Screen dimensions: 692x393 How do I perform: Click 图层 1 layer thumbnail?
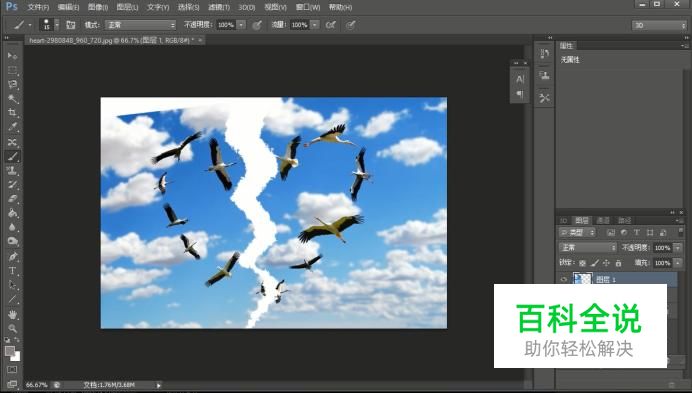[583, 279]
